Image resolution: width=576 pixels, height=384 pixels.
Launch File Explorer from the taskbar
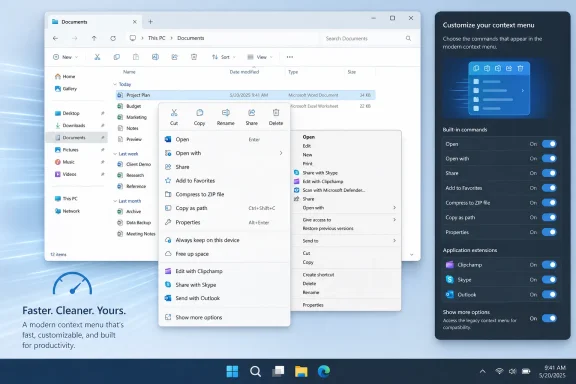pyautogui.click(x=301, y=372)
